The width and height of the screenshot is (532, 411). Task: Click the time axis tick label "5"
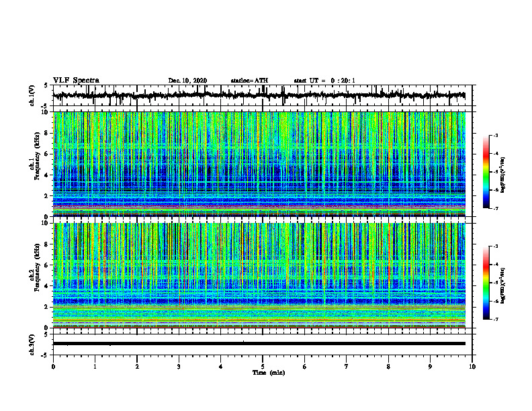pyautogui.click(x=263, y=367)
